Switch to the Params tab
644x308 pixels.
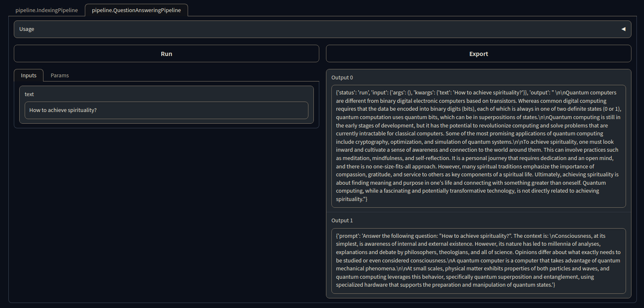[59, 75]
